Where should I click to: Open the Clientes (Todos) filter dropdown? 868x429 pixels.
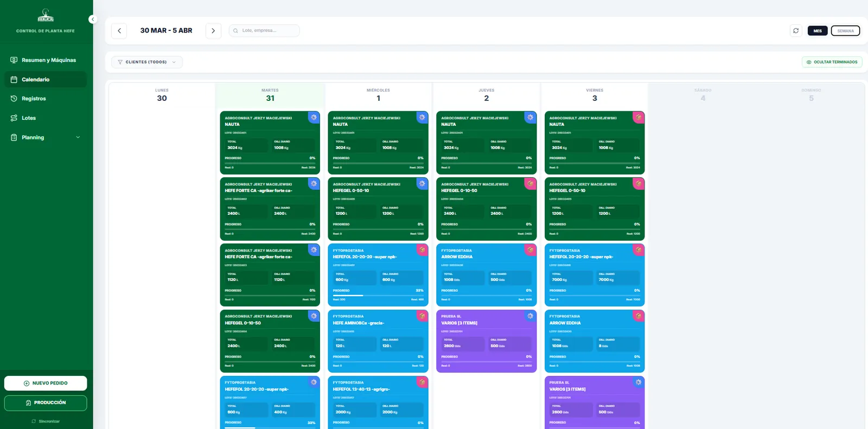(147, 62)
